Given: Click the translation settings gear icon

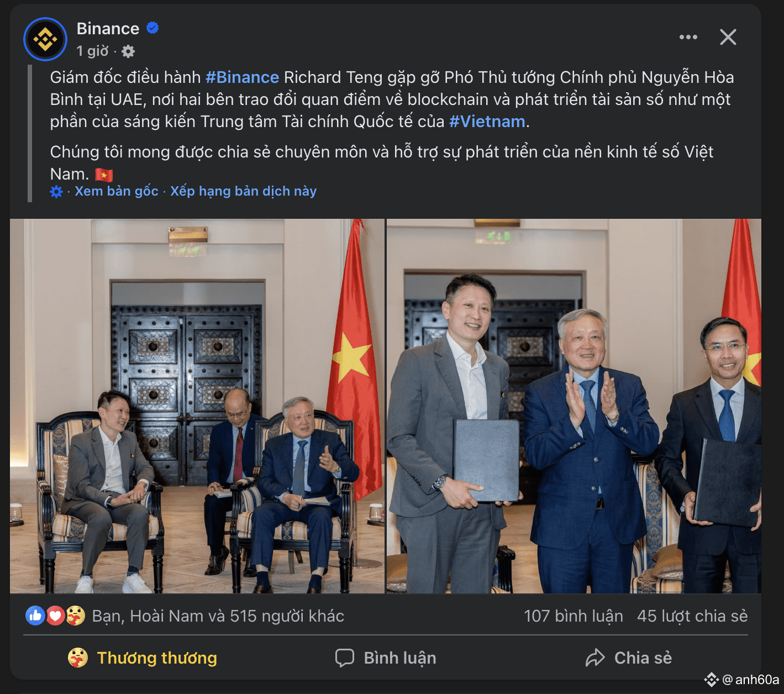Looking at the screenshot, I should (56, 192).
